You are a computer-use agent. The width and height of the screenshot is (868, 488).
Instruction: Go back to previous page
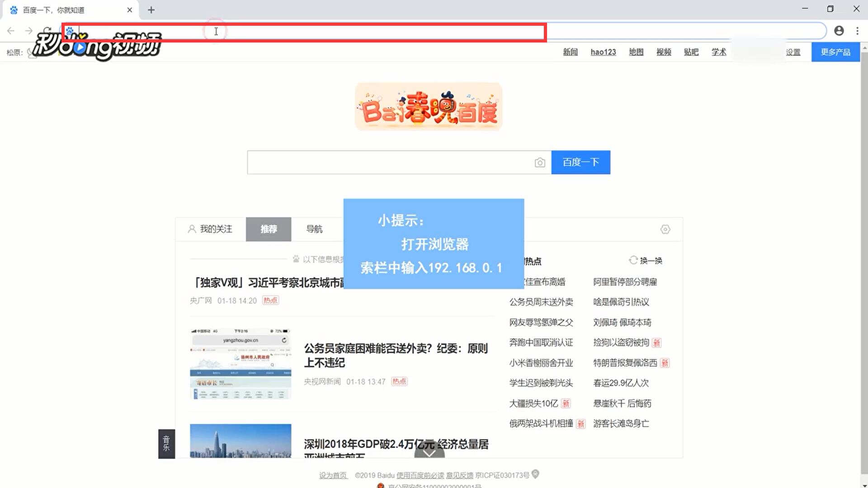point(11,31)
